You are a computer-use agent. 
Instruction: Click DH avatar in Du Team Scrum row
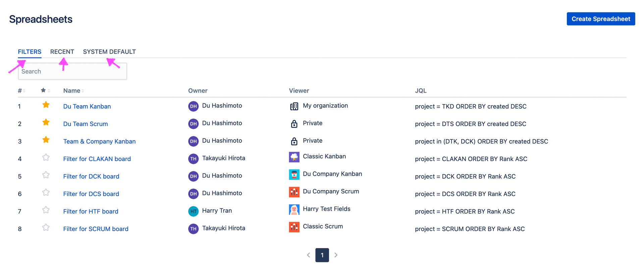[193, 124]
